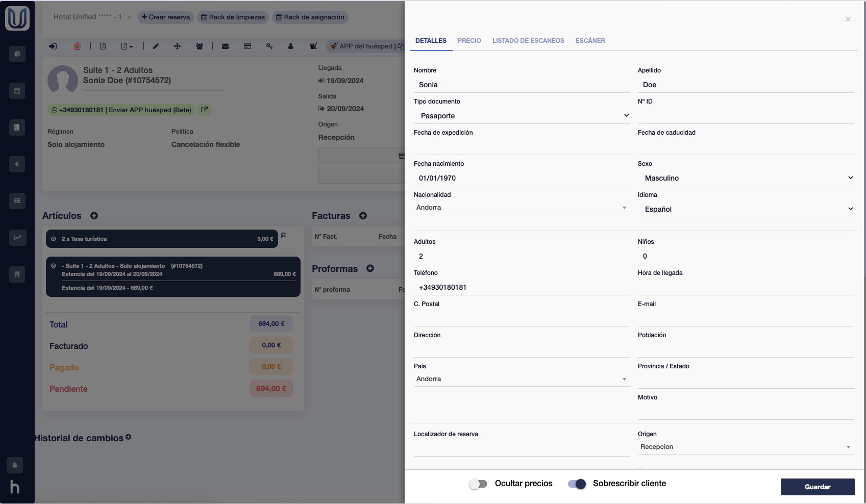This screenshot has height=504, width=866.
Task: Toggle the Ocultar precios switch
Action: [x=478, y=484]
